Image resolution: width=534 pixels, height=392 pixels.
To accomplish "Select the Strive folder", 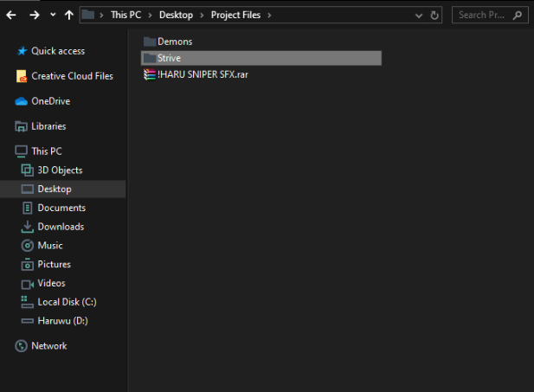I will tap(169, 58).
